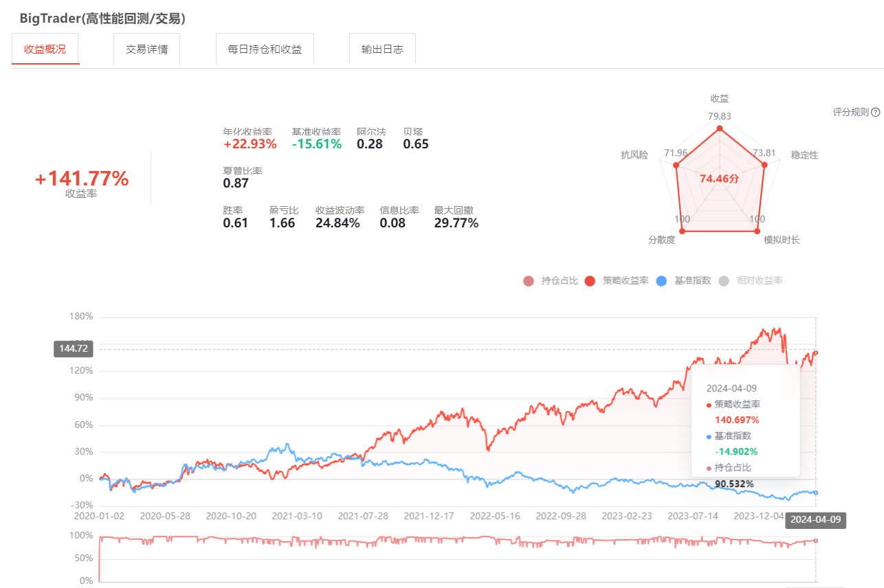The width and height of the screenshot is (884, 588).
Task: Click the 收益 vertex dot on radar chart
Action: [x=720, y=128]
